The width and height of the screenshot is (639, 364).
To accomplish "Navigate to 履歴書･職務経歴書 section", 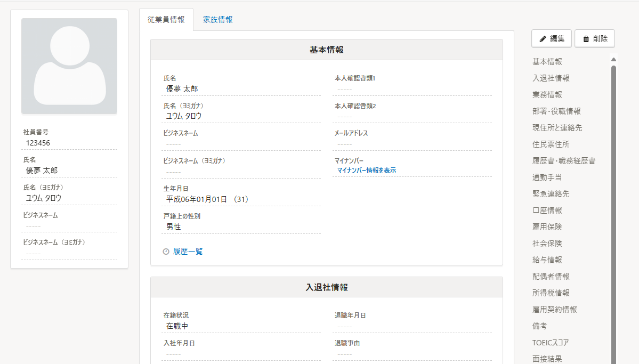I will click(x=564, y=160).
